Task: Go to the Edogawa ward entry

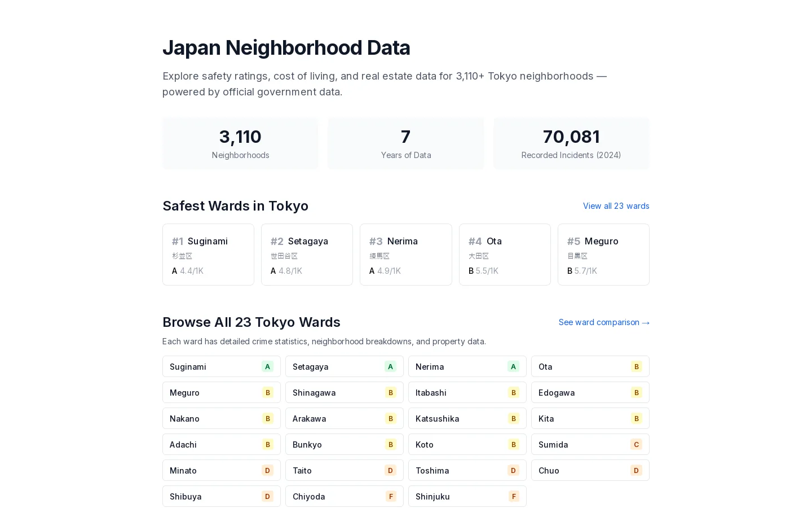Action: (590, 392)
